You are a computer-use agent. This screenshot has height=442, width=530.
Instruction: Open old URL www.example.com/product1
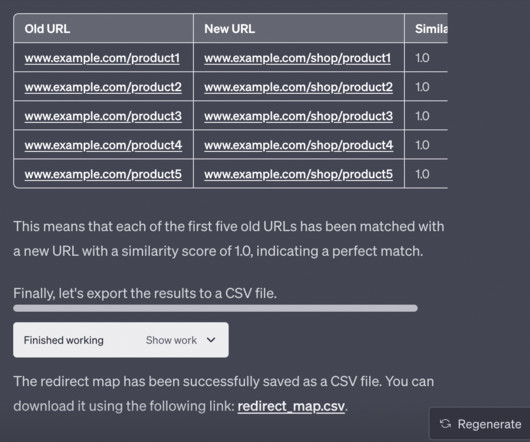click(102, 58)
